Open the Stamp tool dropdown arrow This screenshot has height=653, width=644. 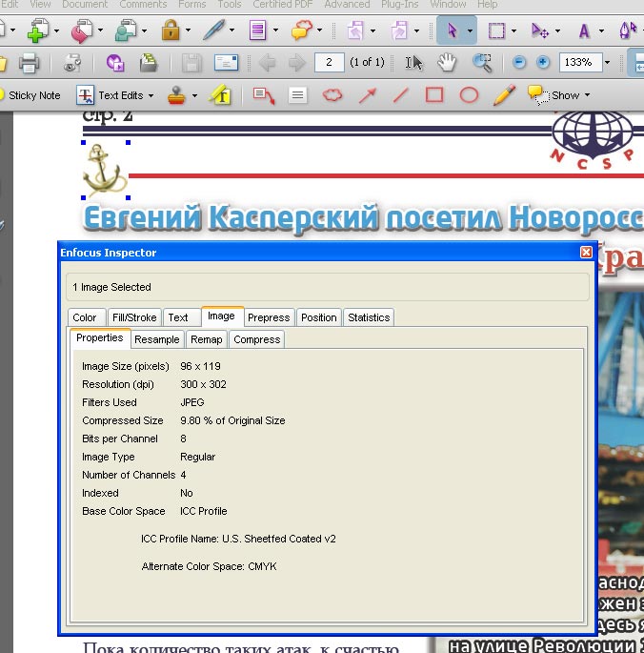pyautogui.click(x=194, y=95)
